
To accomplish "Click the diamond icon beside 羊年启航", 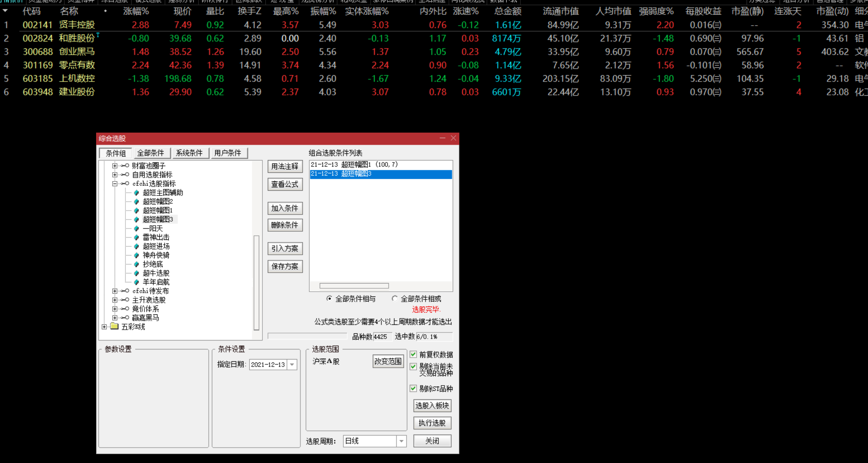I will pos(136,282).
